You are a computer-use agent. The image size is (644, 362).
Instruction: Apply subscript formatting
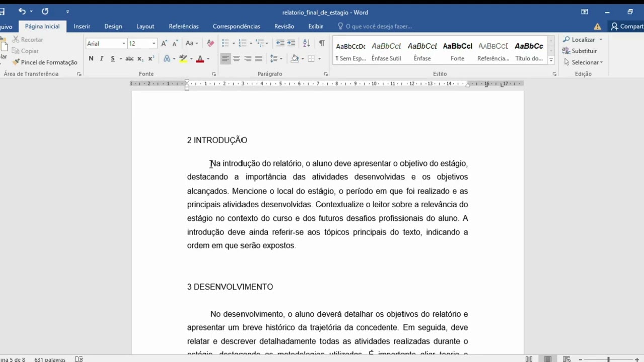pyautogui.click(x=140, y=59)
